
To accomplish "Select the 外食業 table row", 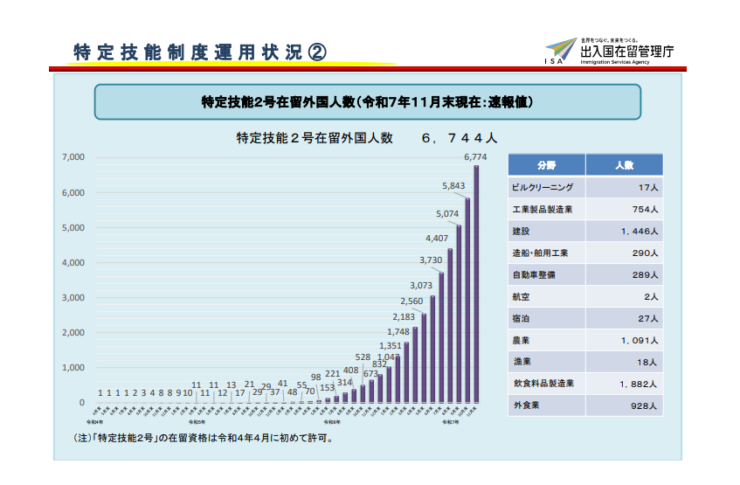I will pos(585,406).
